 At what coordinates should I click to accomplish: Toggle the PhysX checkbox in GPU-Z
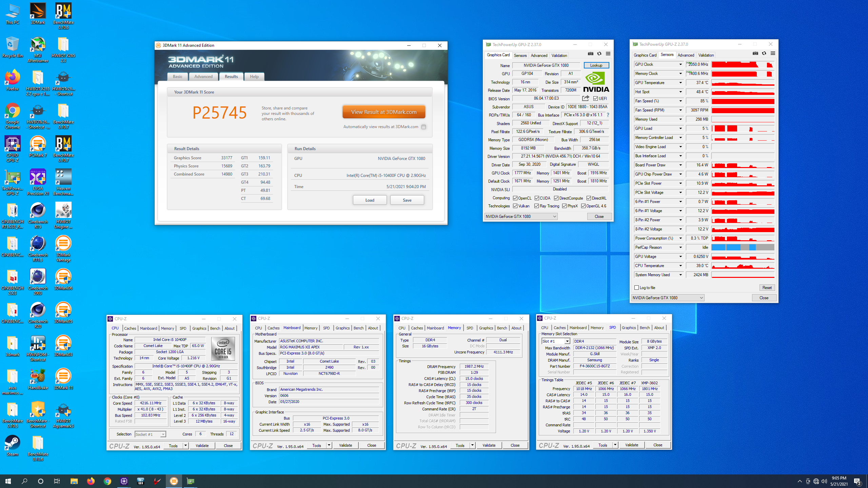(x=564, y=206)
